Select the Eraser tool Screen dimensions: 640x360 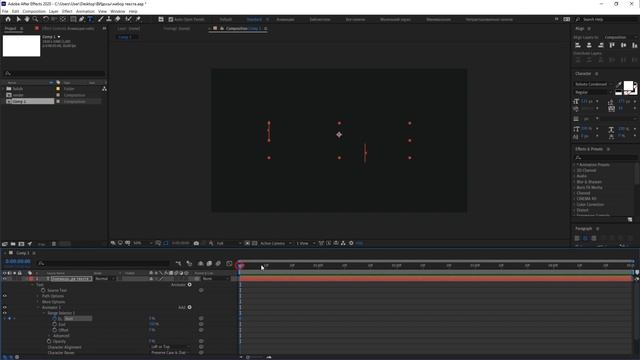[x=118, y=19]
